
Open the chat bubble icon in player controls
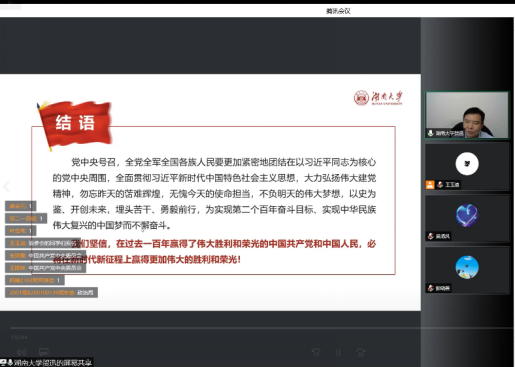pos(44,352)
